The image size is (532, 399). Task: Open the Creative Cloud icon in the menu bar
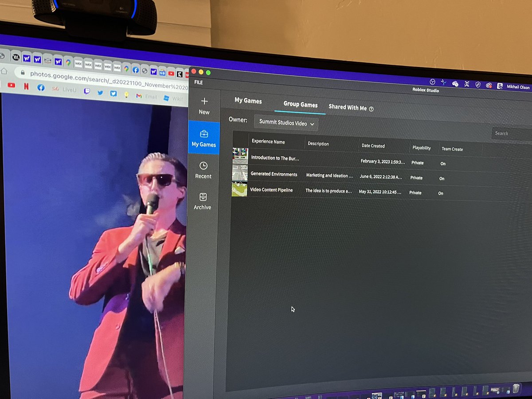(x=489, y=86)
